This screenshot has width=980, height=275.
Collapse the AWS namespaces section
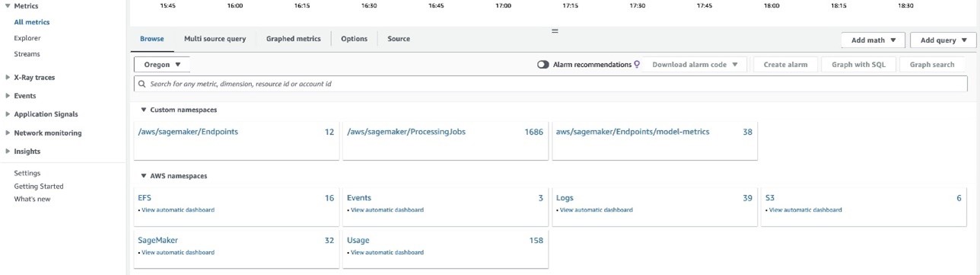[143, 176]
